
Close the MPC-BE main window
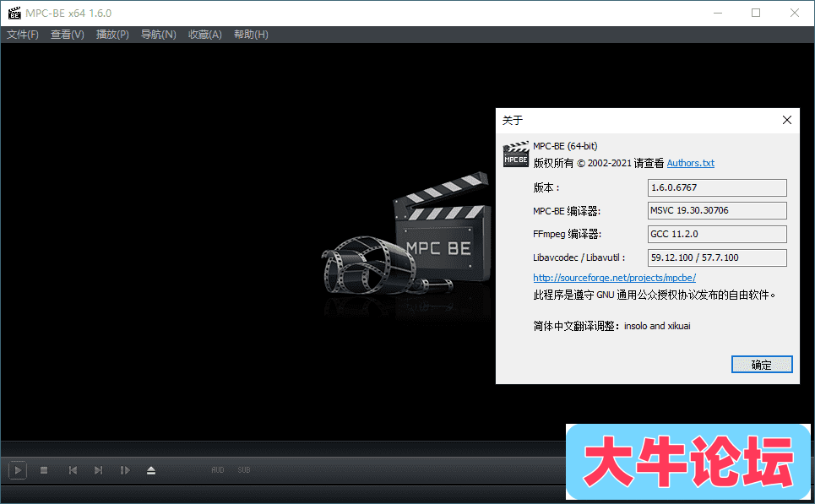(794, 13)
